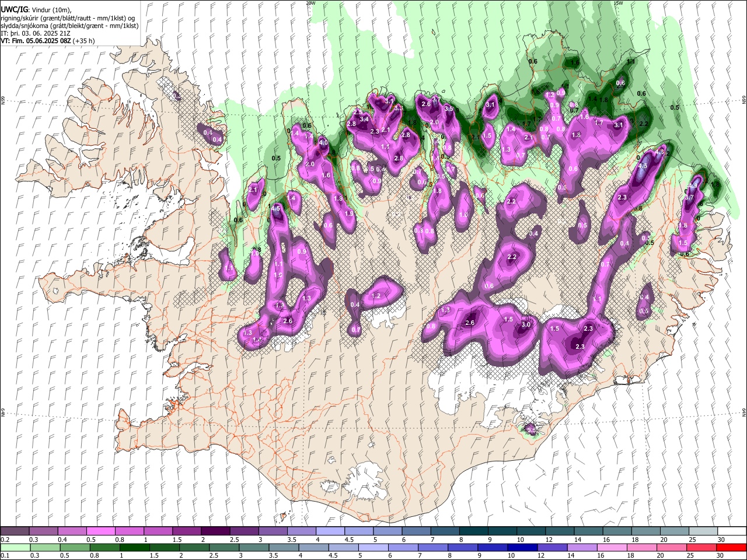Click the "VT: Fim. 05.06.2025 08Z" header line
Viewport: 747px width, 560px height.
pos(36,41)
